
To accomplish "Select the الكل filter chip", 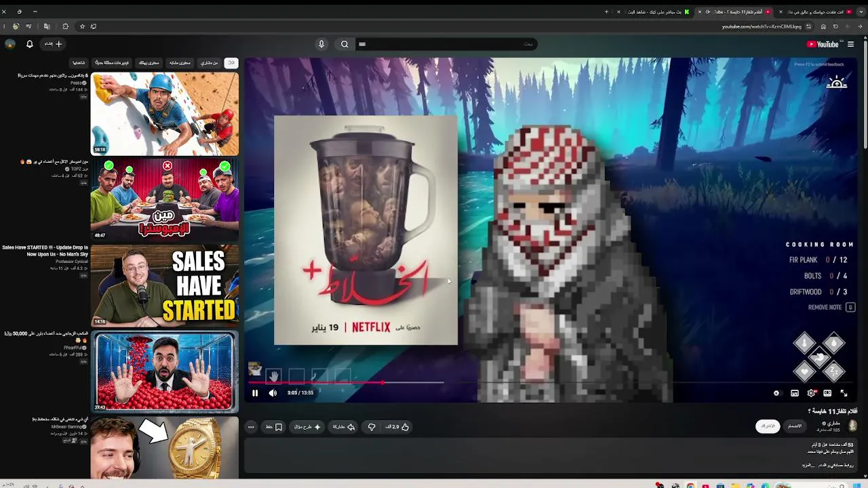I will (x=231, y=63).
